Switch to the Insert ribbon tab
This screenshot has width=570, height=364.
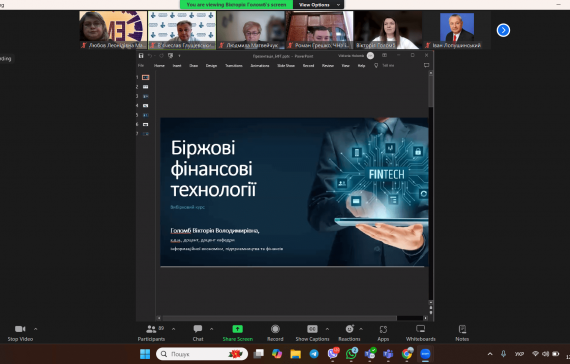tap(177, 65)
